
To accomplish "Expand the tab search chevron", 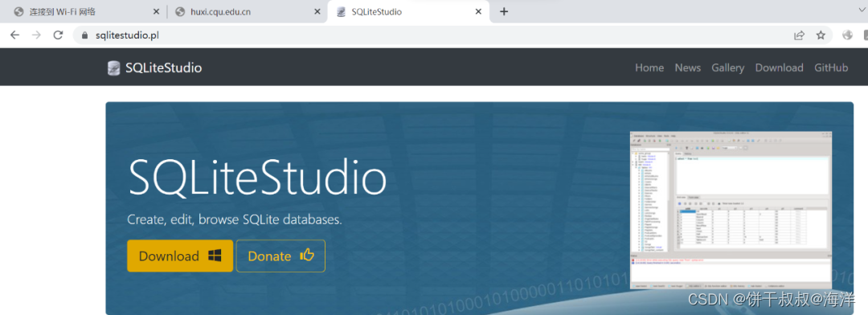I will tap(861, 10).
